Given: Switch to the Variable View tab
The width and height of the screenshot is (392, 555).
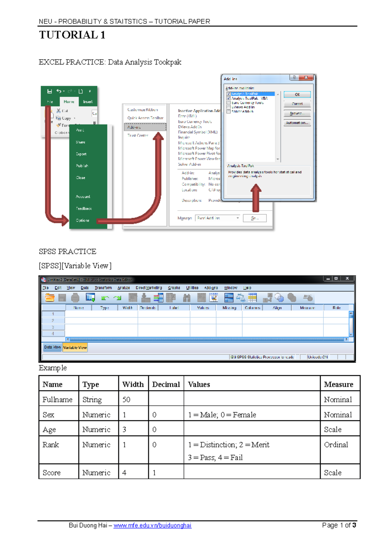Looking at the screenshot, I should [75, 347].
